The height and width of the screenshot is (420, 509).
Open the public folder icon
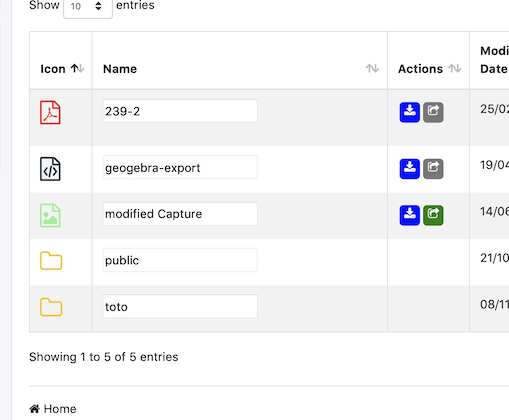click(x=51, y=260)
